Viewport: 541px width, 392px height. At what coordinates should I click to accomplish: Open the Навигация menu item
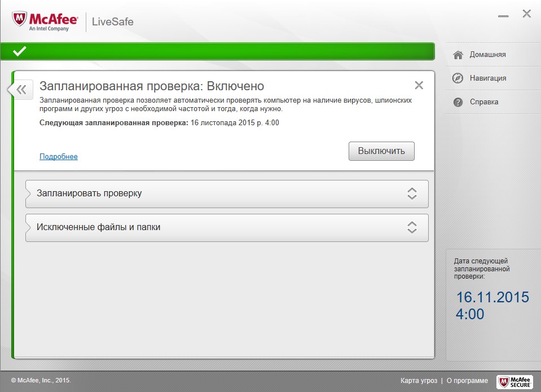[492, 78]
